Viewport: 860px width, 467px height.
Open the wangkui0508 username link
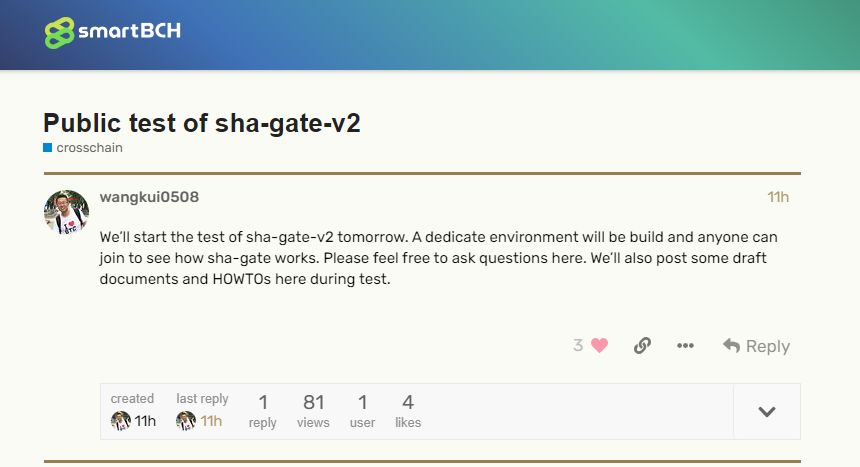[x=149, y=197]
